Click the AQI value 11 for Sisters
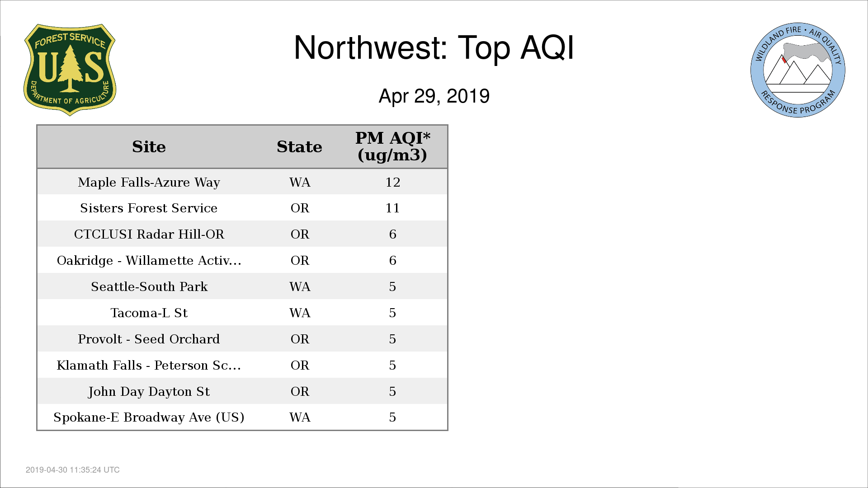868x488 pixels. pos(392,208)
